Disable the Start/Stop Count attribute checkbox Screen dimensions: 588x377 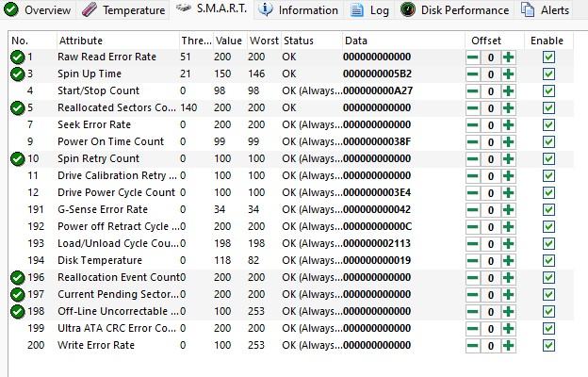[x=548, y=91]
